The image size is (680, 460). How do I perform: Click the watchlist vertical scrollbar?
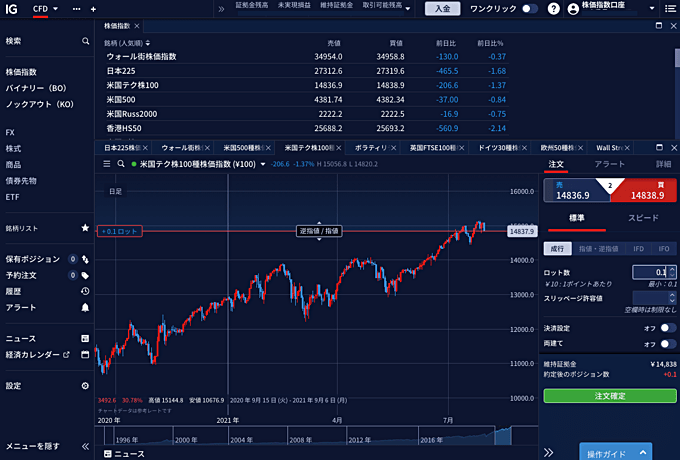coord(677,58)
